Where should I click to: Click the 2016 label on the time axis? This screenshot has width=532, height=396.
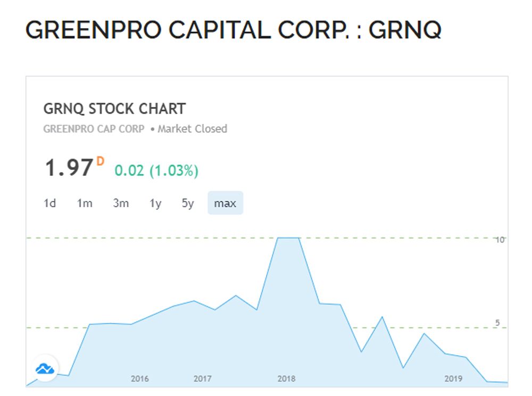(x=140, y=379)
